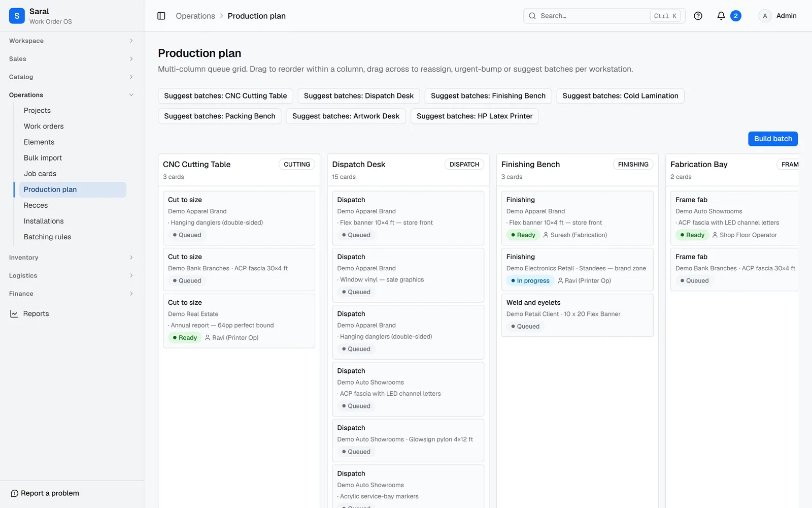Suggest batches for Dispatch Desk
Screen dimensions: 812x508
pos(358,96)
